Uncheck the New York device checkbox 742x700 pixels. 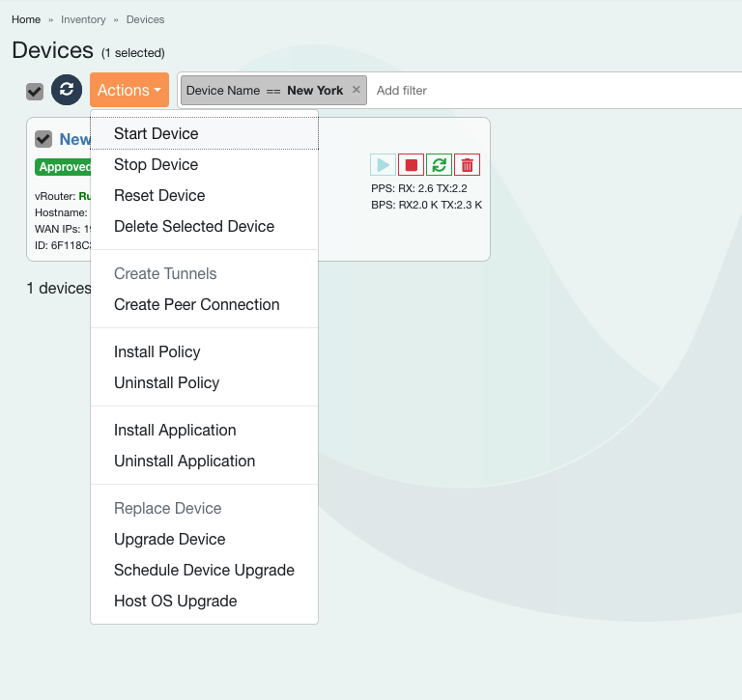[x=43, y=139]
